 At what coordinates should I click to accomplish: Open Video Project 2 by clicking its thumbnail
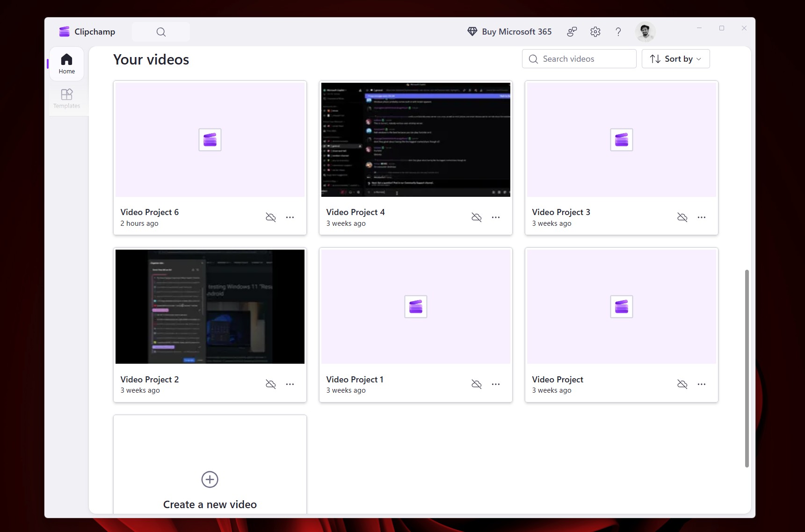[210, 307]
